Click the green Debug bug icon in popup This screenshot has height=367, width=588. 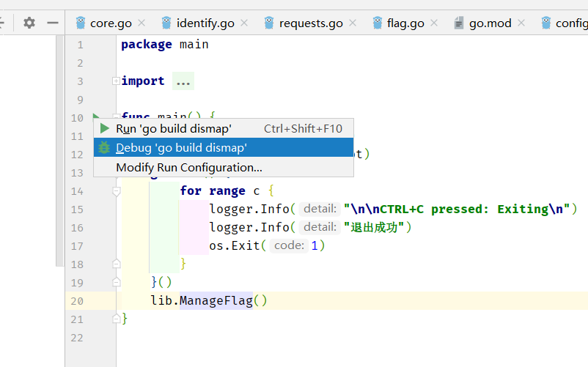tap(105, 148)
